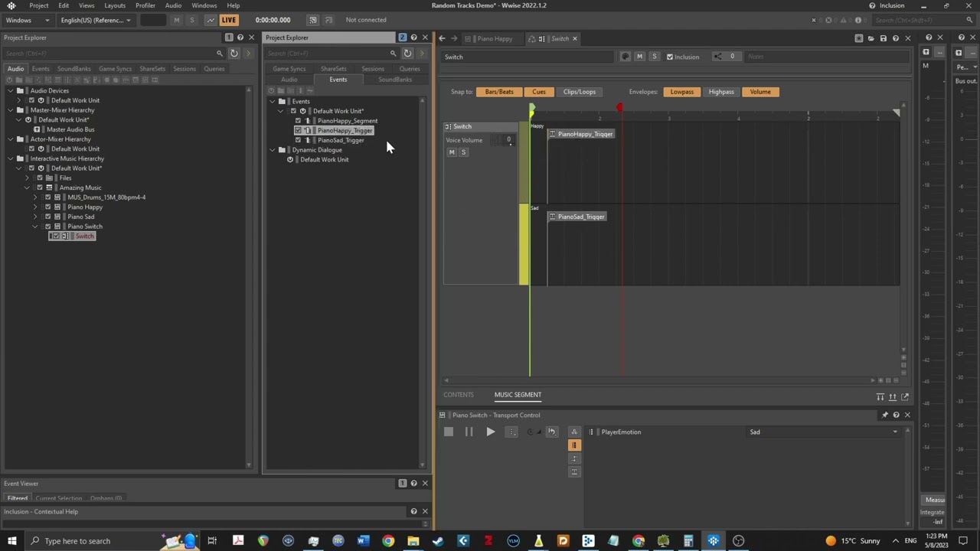Open Calculator from the Windows taskbar

688,541
